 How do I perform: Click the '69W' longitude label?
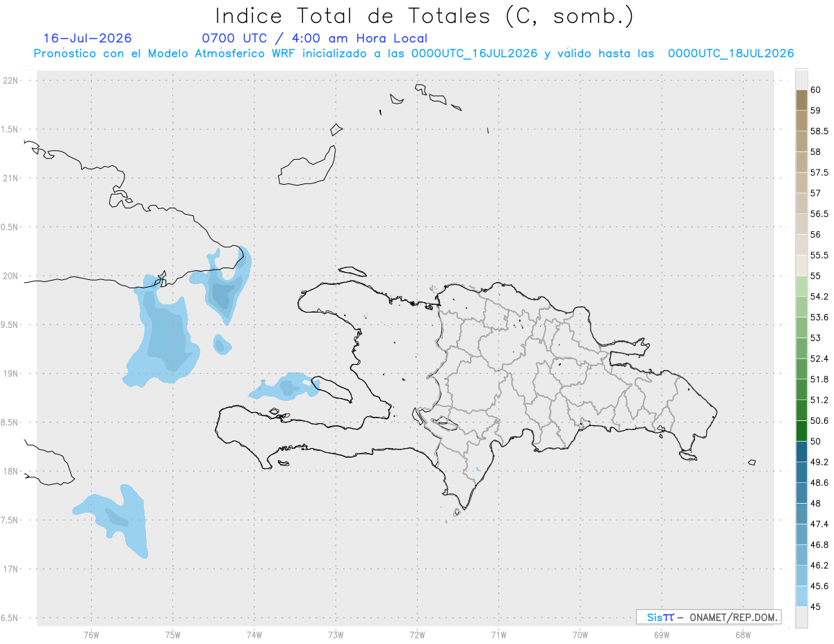tap(662, 635)
